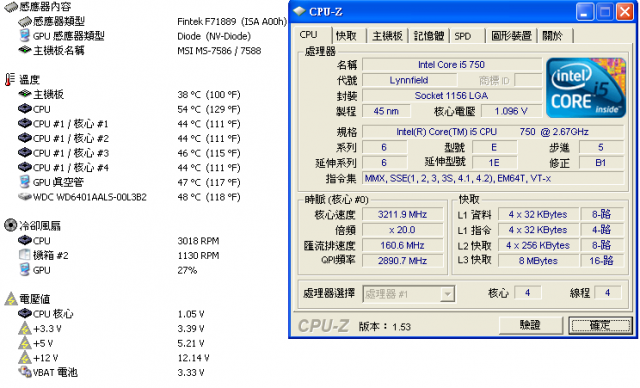Close the CPU-Z window
The height and width of the screenshot is (388, 640).
point(624,12)
